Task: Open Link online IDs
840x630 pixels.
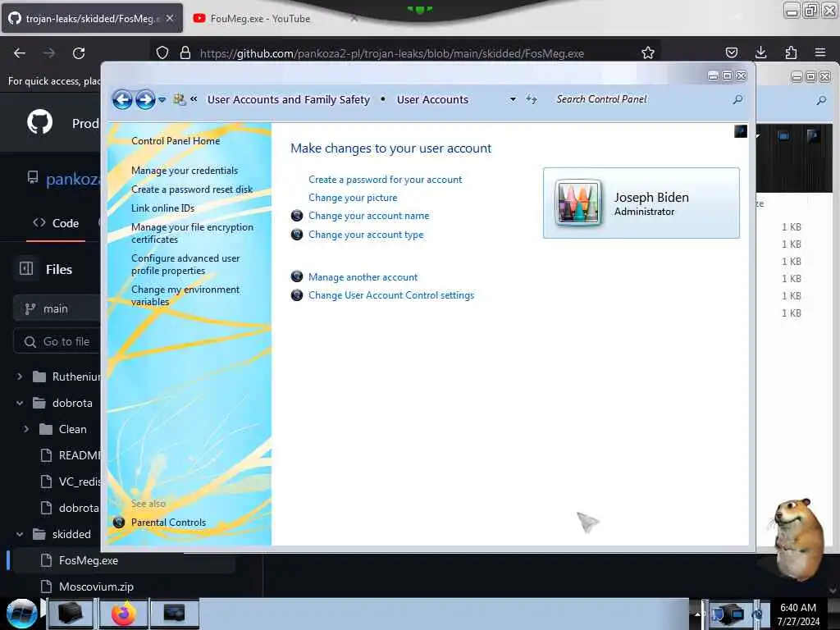Action: pyautogui.click(x=163, y=208)
